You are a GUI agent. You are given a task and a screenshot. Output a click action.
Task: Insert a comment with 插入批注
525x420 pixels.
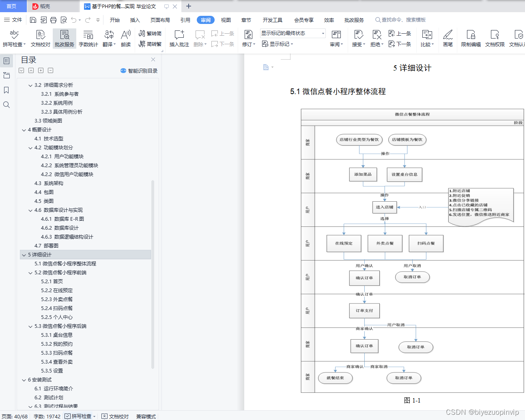click(179, 39)
